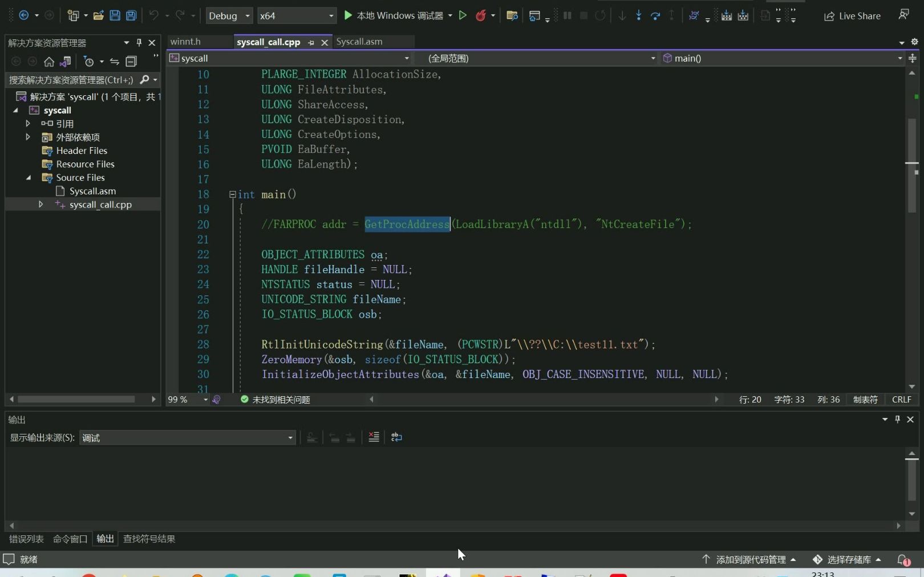
Task: Open the 99 % zoom level dropdown
Action: pos(188,399)
